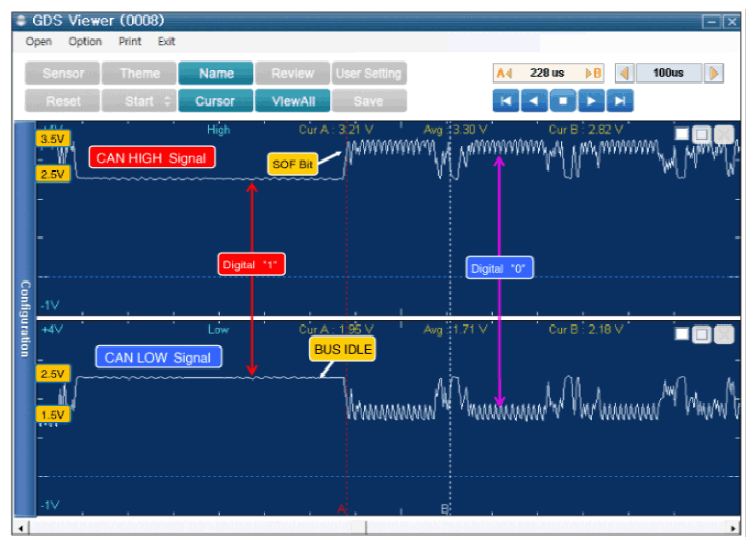
Task: Click the Cur B 2.82 V readout
Action: coord(586,130)
